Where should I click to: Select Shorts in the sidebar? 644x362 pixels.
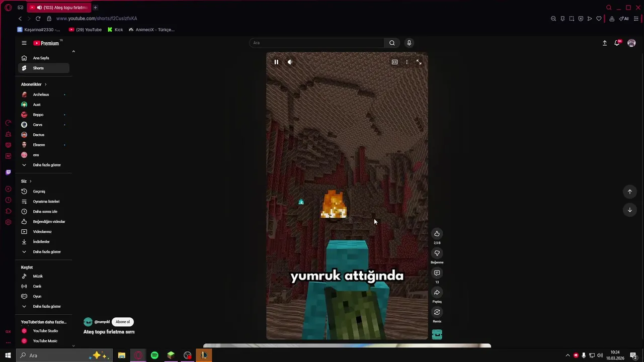tap(44, 68)
